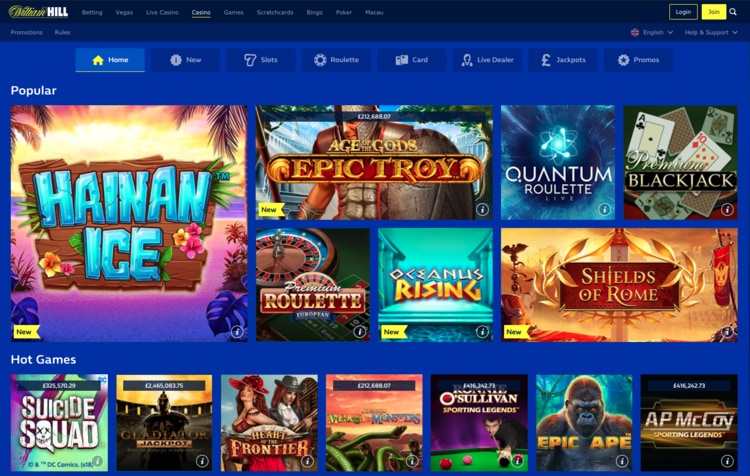The height and width of the screenshot is (476, 750).
Task: Click the William Hill logo
Action: 38,12
